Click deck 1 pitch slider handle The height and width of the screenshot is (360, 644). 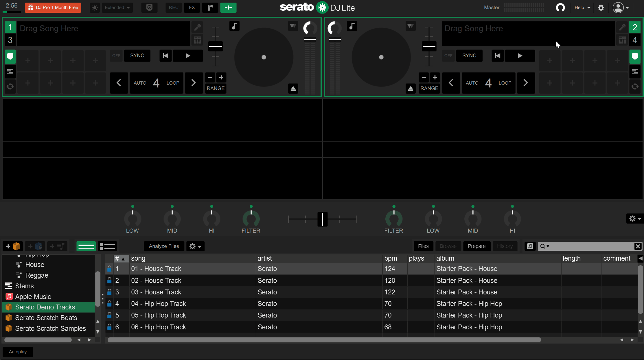click(216, 46)
